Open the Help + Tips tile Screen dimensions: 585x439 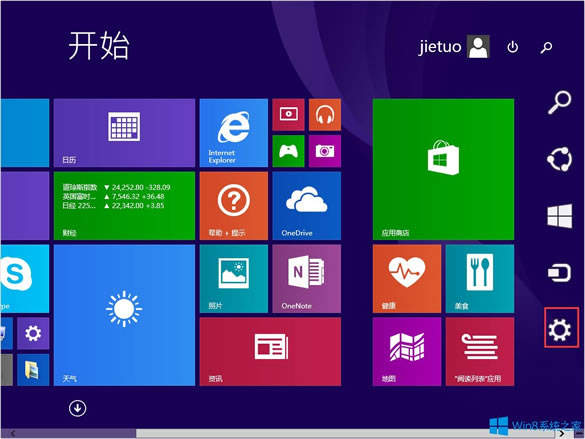pyautogui.click(x=234, y=206)
